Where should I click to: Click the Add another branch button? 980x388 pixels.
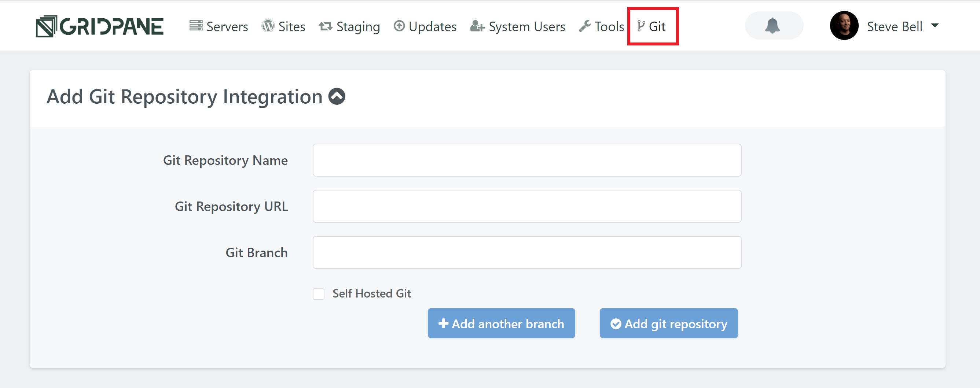501,324
